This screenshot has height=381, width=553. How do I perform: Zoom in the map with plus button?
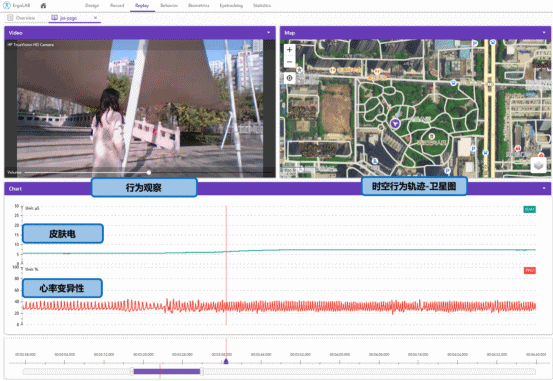290,50
